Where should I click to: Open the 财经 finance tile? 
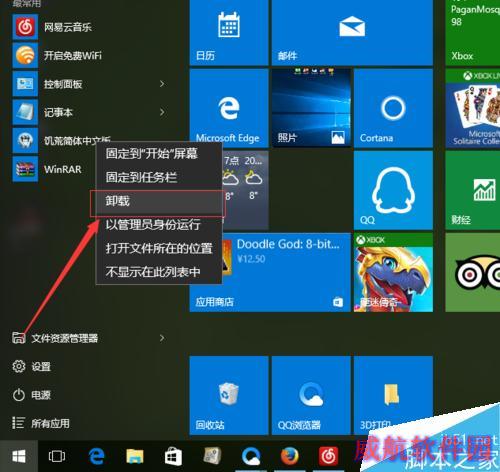(x=473, y=190)
